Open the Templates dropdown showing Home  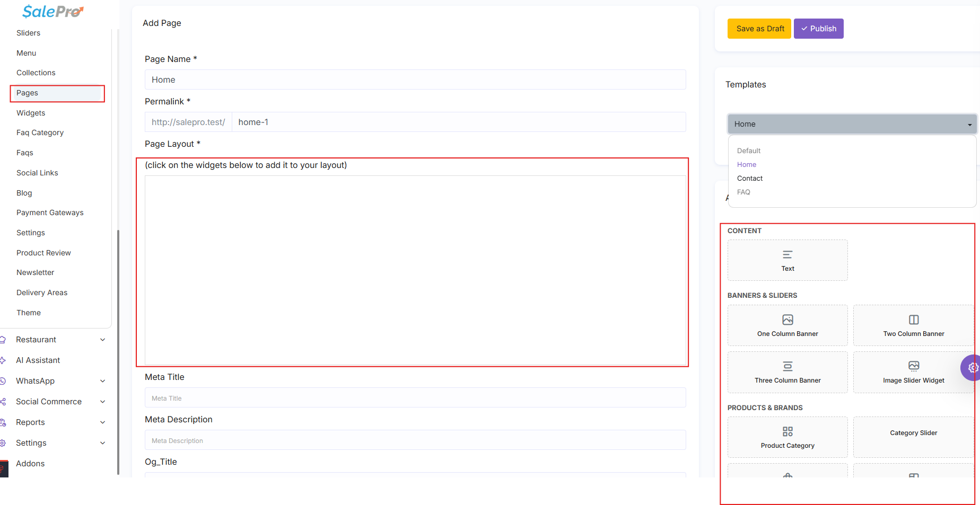click(x=852, y=124)
